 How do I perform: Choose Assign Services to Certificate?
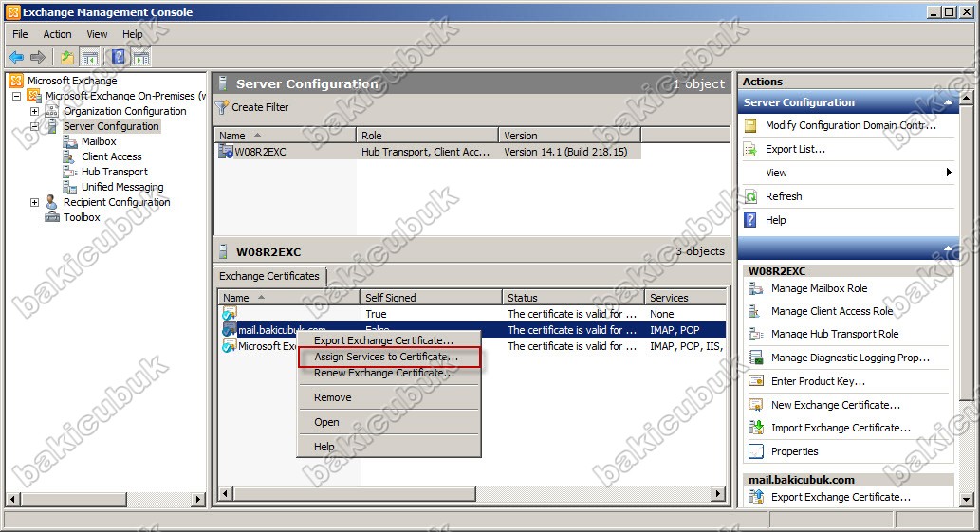(389, 357)
